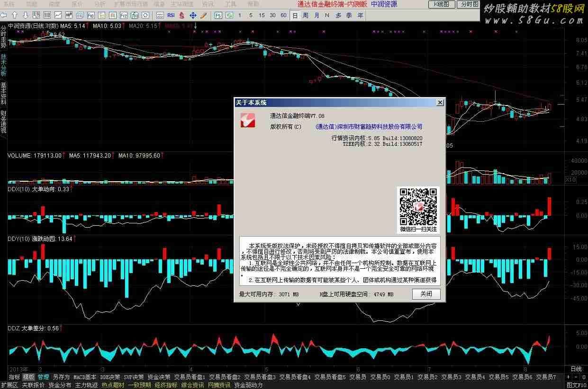
Task: Open 关联报价 tab
Action: pos(33,385)
